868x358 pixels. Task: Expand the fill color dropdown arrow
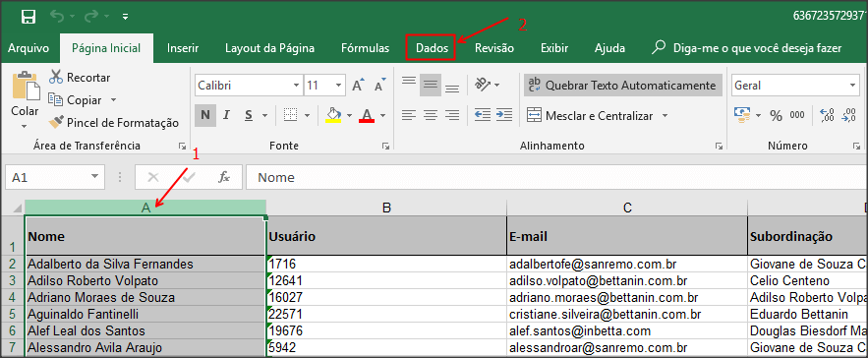pos(349,116)
